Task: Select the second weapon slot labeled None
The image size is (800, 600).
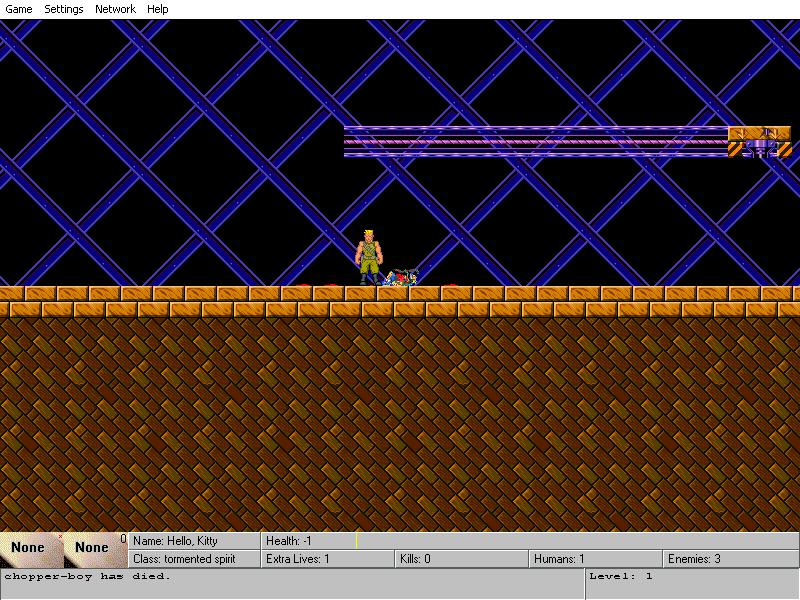Action: pos(95,550)
